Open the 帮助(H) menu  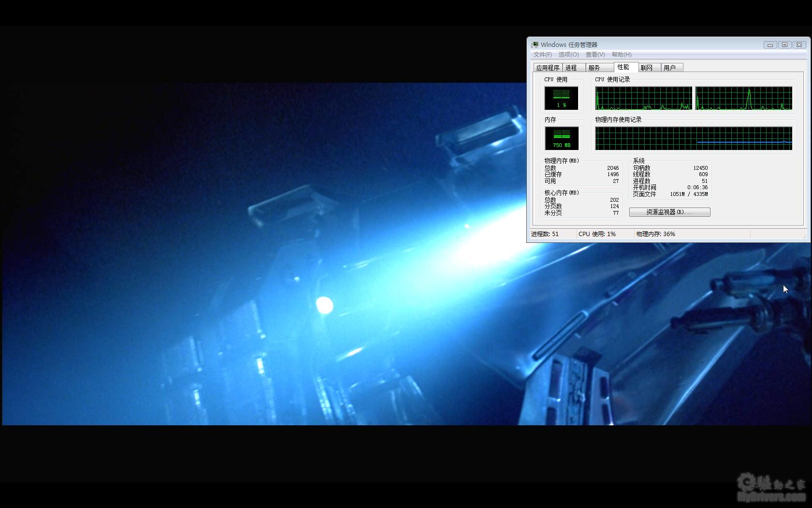coord(622,55)
